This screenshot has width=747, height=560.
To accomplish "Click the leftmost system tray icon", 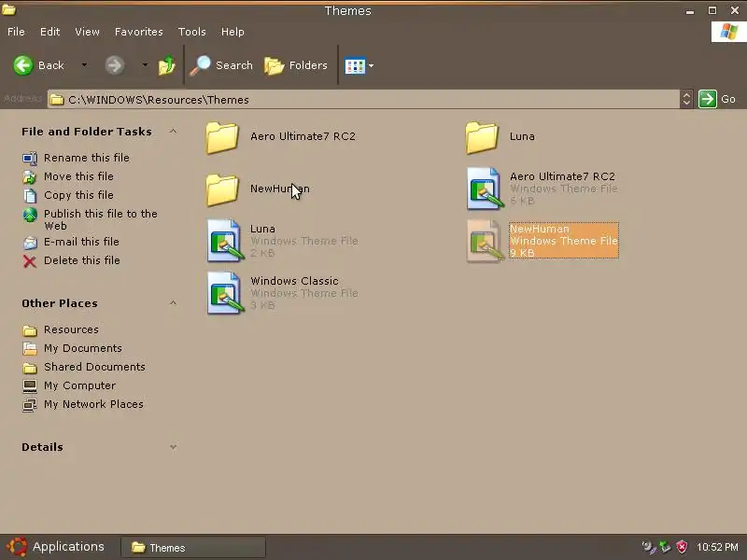I will coord(648,547).
